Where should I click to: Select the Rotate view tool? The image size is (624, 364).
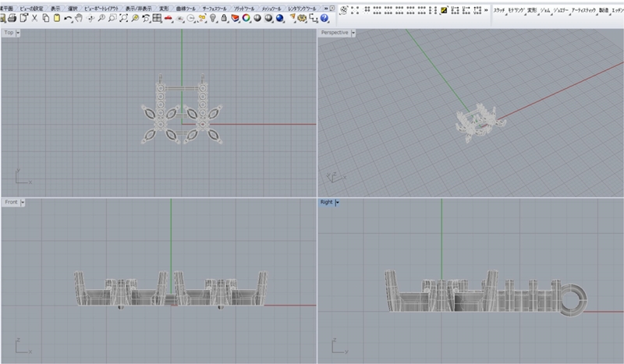click(90, 18)
